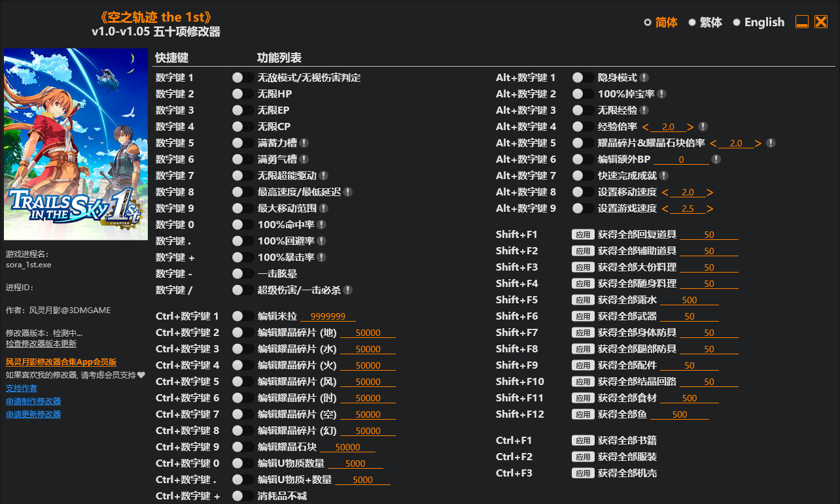This screenshot has width=840, height=504.
Task: Apply 获得全部食材 via 应用 button
Action: [x=583, y=398]
